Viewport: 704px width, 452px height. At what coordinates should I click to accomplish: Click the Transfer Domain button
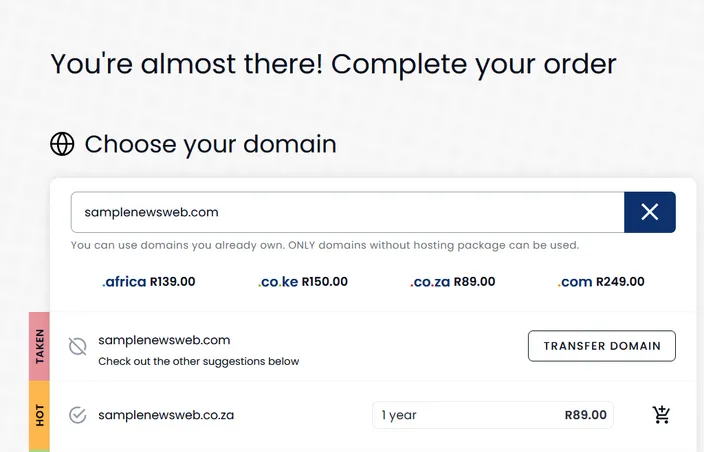pos(602,346)
